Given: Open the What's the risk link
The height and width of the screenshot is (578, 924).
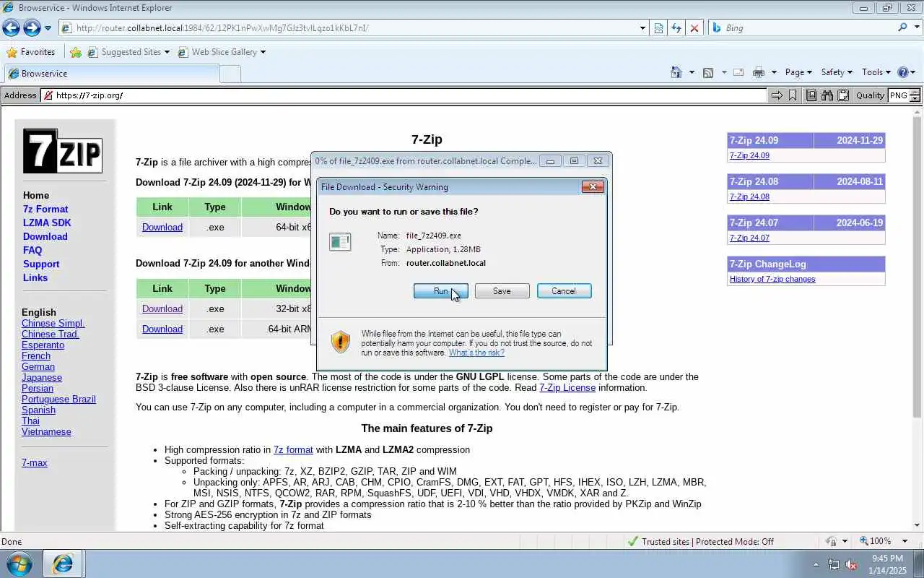Looking at the screenshot, I should point(476,353).
